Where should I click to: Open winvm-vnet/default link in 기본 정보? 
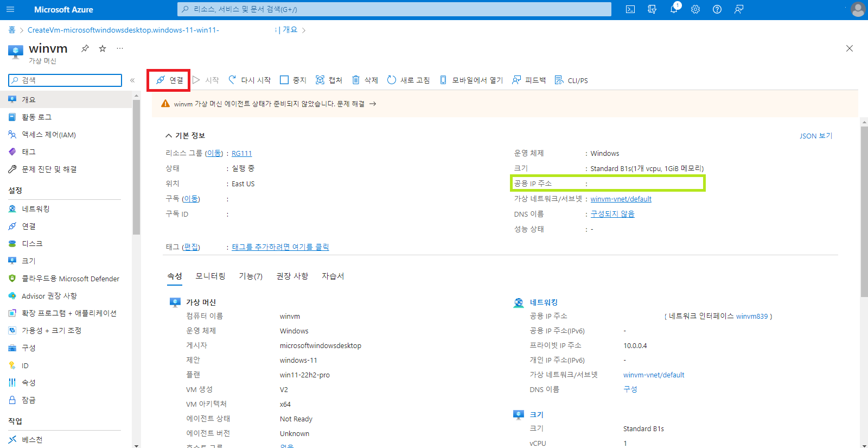click(621, 199)
